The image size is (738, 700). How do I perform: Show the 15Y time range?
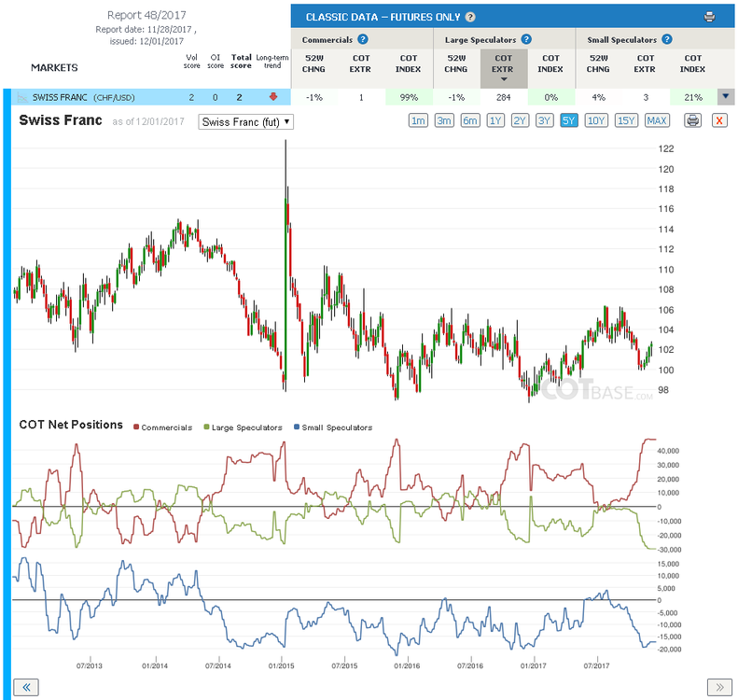pyautogui.click(x=626, y=120)
